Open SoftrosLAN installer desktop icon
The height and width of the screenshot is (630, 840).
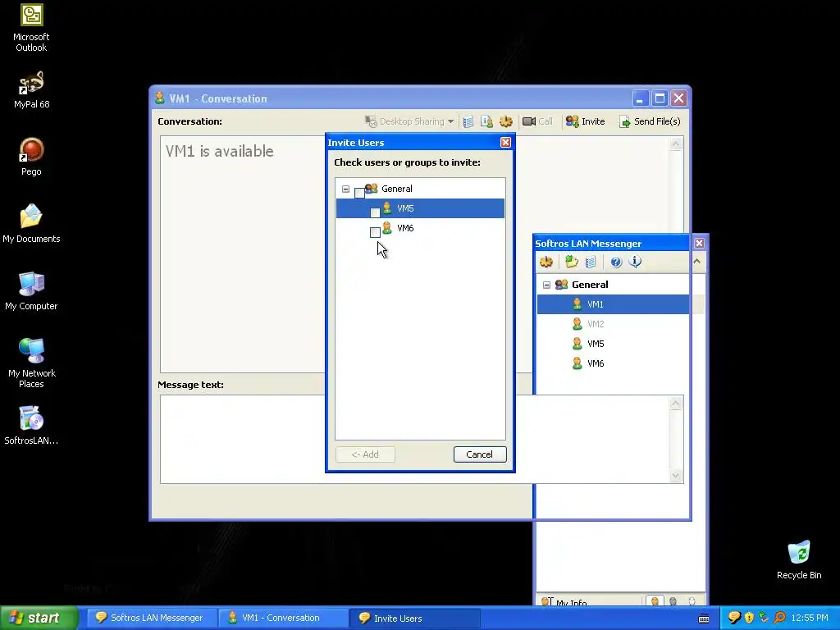pyautogui.click(x=32, y=426)
